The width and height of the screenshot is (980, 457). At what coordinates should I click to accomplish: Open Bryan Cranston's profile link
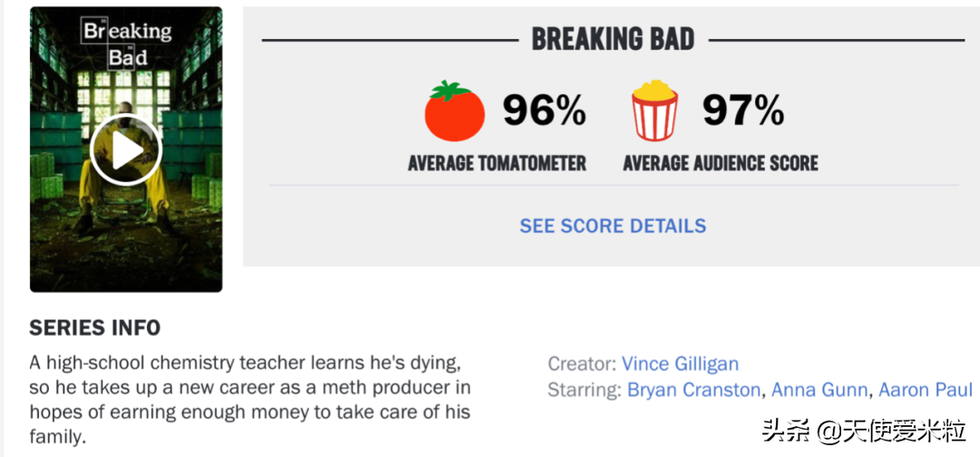[x=694, y=390]
